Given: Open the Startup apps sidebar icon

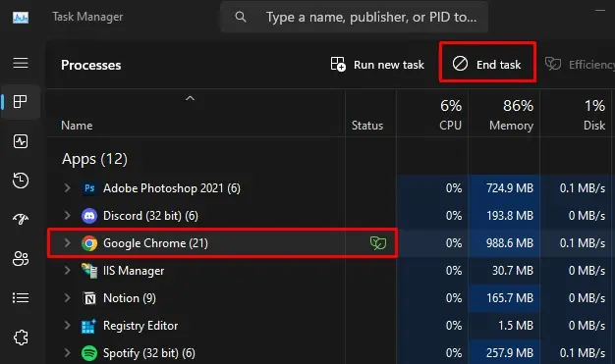Looking at the screenshot, I should point(21,219).
